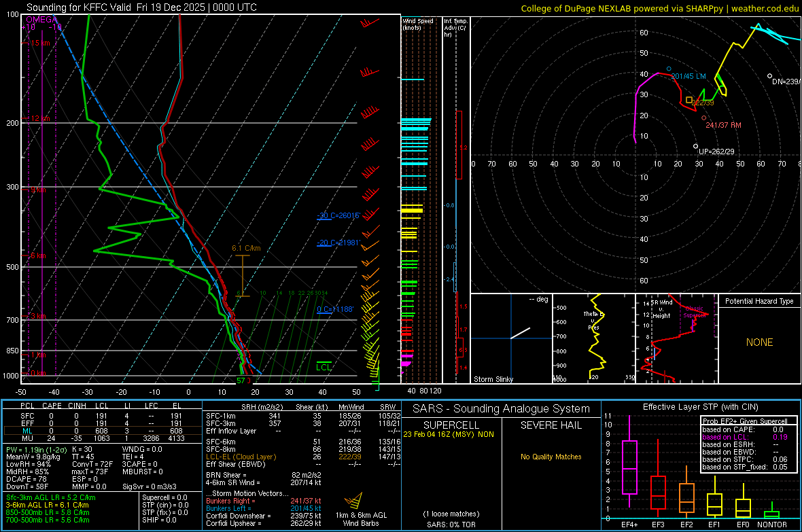Image resolution: width=802 pixels, height=532 pixels.
Task: Click the orange 6.1 C/km lapse rate bracket
Action: pyautogui.click(x=242, y=275)
